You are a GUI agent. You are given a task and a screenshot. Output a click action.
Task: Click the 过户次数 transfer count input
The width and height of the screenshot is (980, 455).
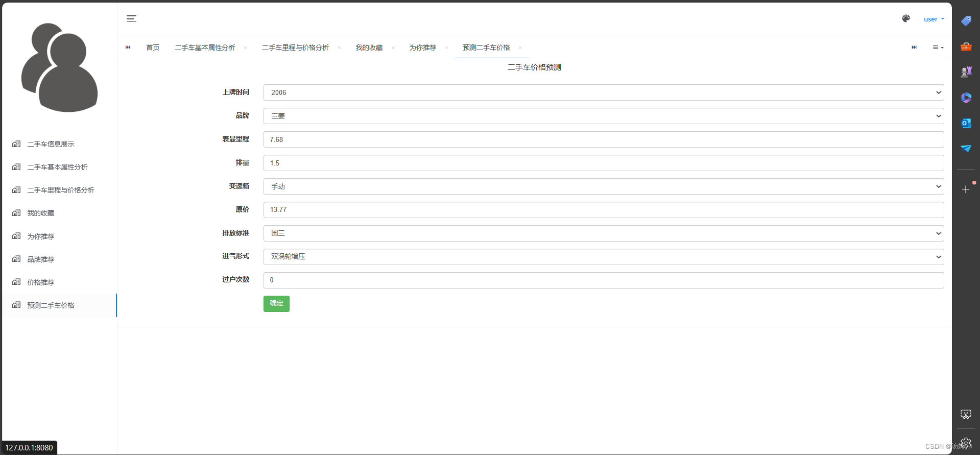tap(604, 280)
